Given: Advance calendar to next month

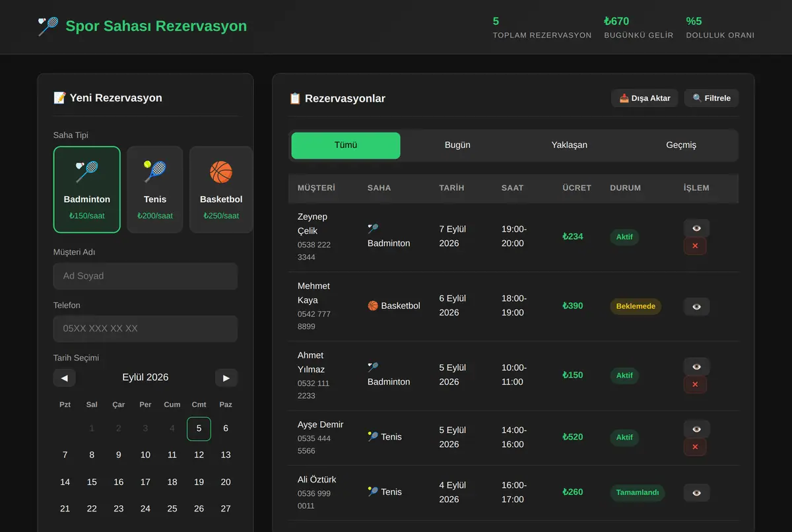Looking at the screenshot, I should (x=226, y=378).
